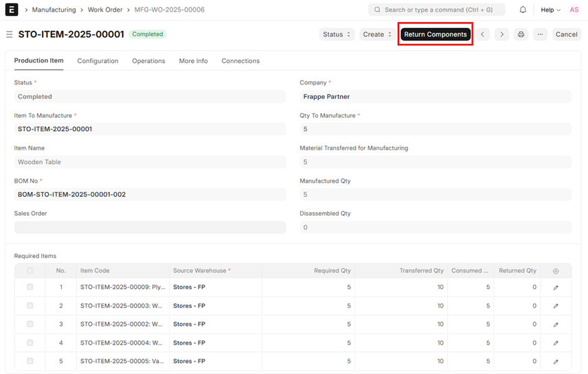Open Required Items table settings gear
This screenshot has width=588, height=374.
click(556, 271)
